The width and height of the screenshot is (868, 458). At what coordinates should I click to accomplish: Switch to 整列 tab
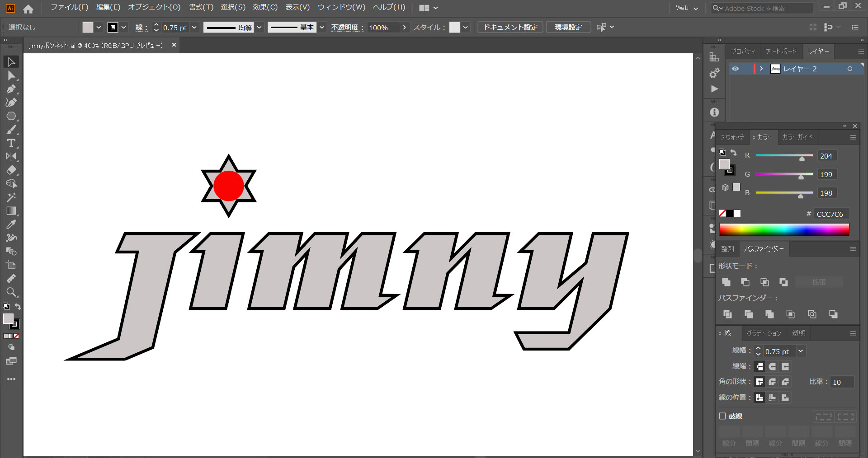[727, 249]
